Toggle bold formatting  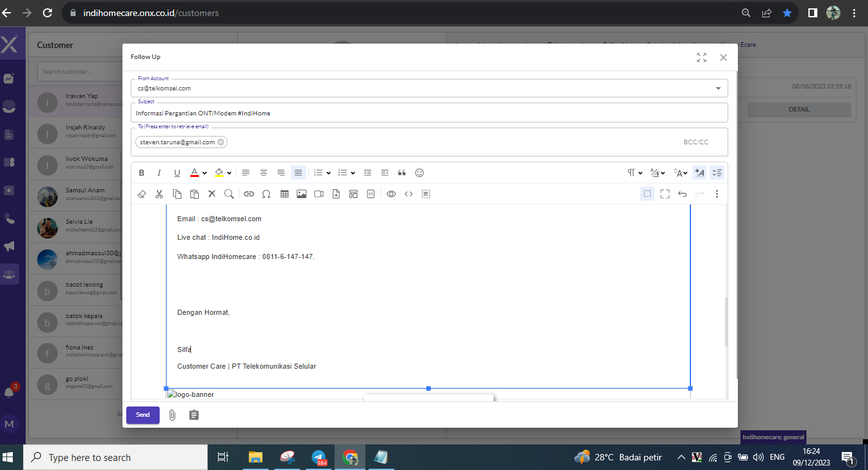(142, 172)
